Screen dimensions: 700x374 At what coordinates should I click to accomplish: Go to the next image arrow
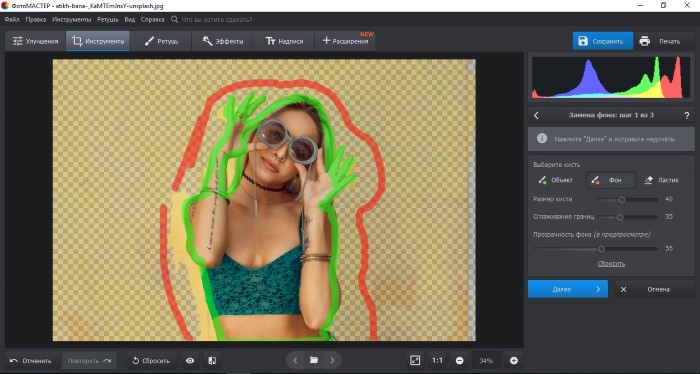(x=332, y=360)
